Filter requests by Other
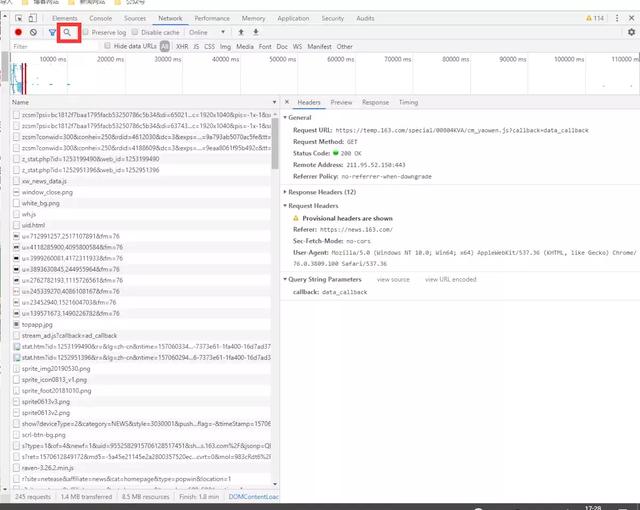Image resolution: width=640 pixels, height=510 pixels. (344, 47)
